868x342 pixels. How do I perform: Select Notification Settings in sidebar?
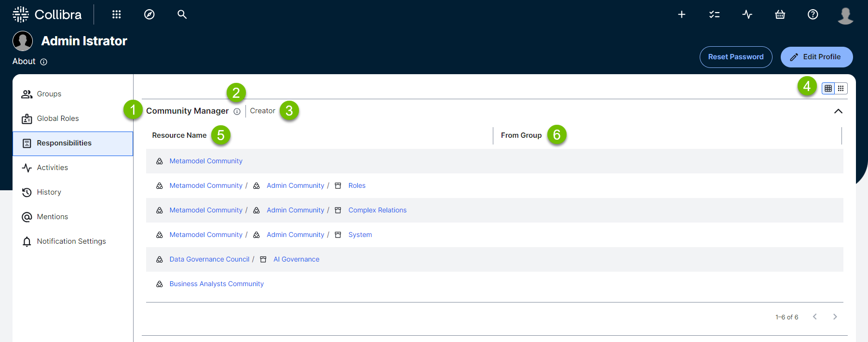point(71,241)
